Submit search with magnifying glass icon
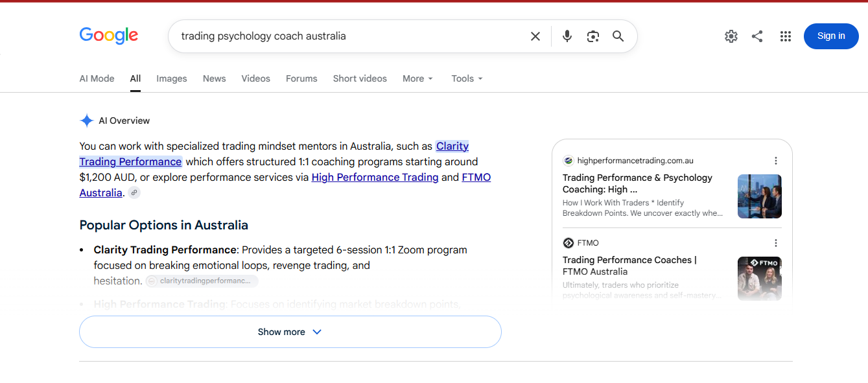The image size is (868, 383). click(x=618, y=36)
